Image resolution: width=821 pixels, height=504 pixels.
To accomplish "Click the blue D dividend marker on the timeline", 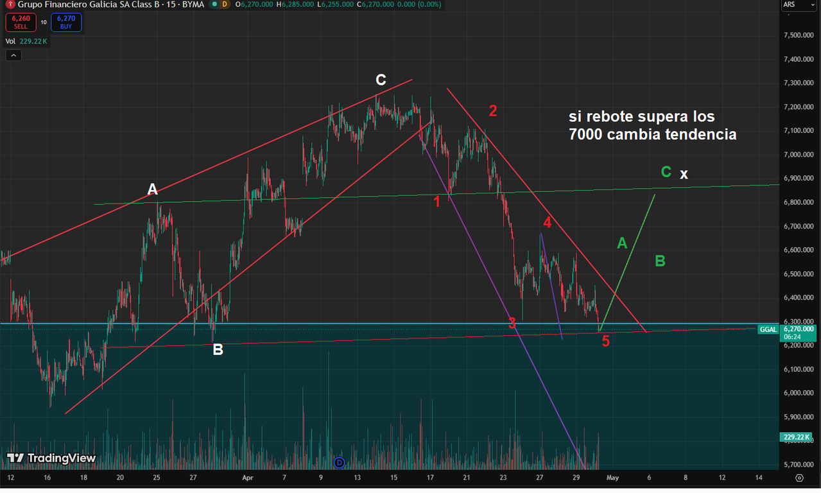I will point(340,462).
